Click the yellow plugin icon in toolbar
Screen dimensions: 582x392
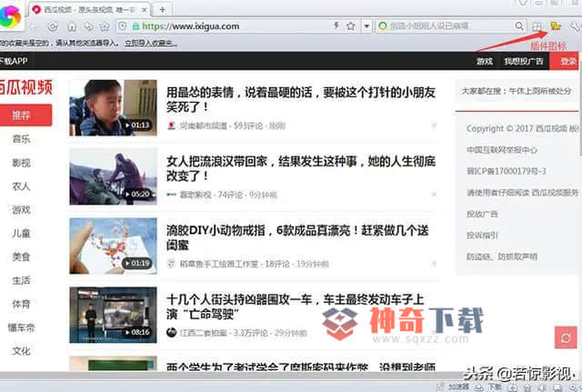coord(556,26)
